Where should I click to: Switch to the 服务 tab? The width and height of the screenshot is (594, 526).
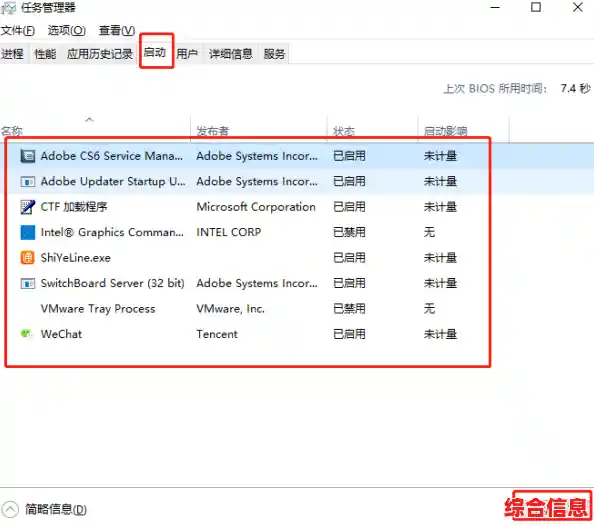tap(274, 54)
